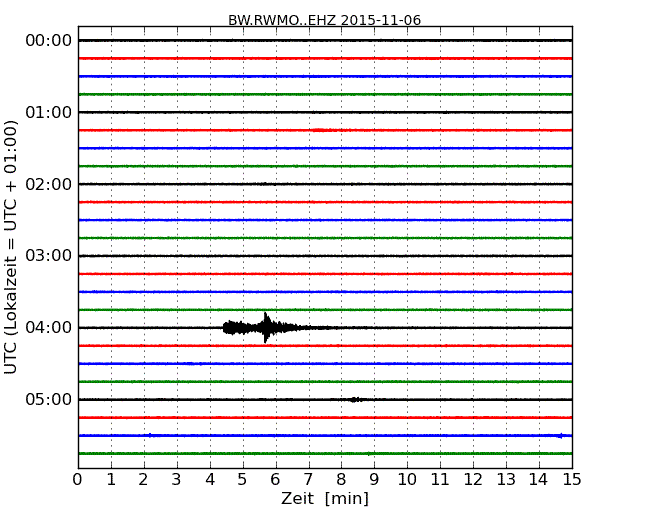Click x-axis tick label 14
This screenshot has width=650, height=520.
pyautogui.click(x=539, y=480)
